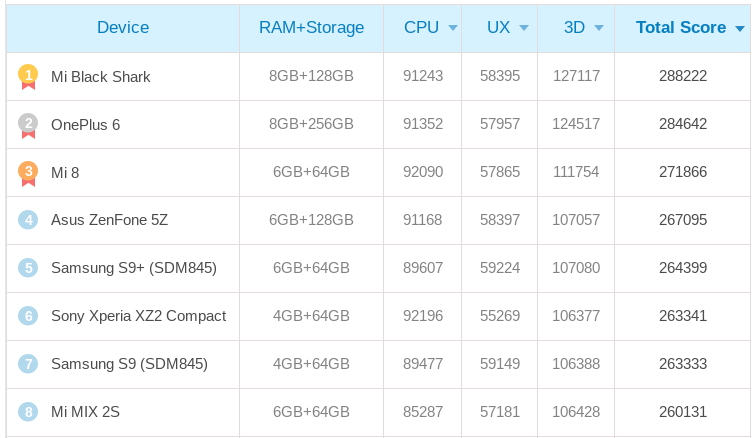Click the 3D score 106428
The image size is (756, 438).
pos(576,412)
